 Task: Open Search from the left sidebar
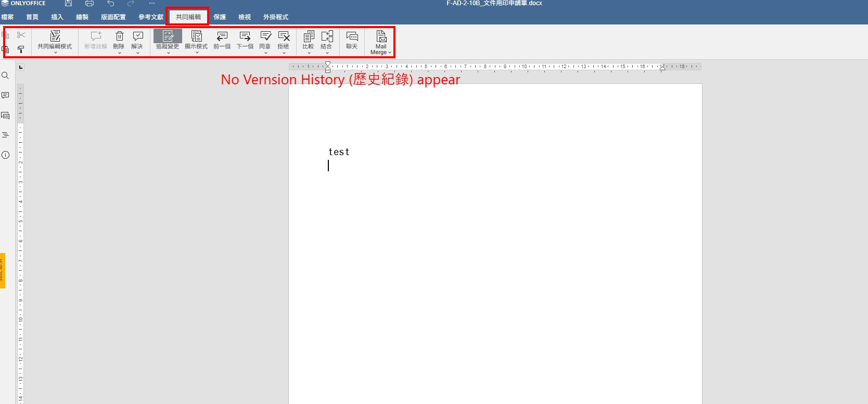click(5, 75)
